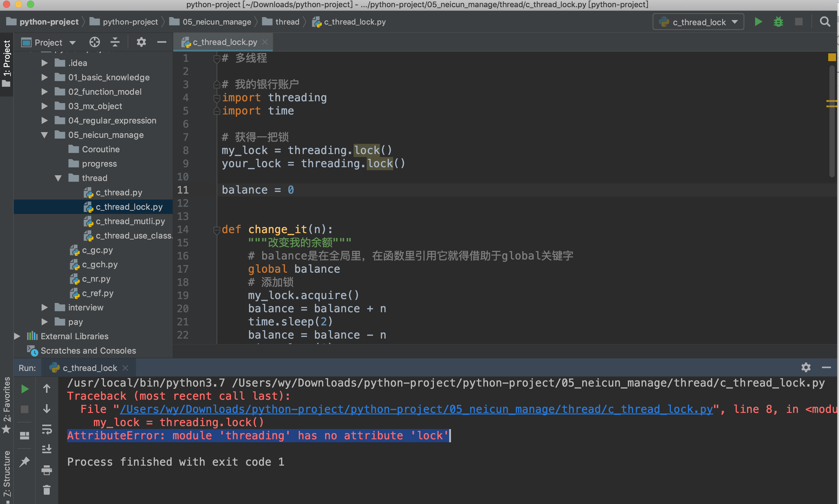This screenshot has width=839, height=504.
Task: Clear all console output trash icon
Action: tap(47, 490)
